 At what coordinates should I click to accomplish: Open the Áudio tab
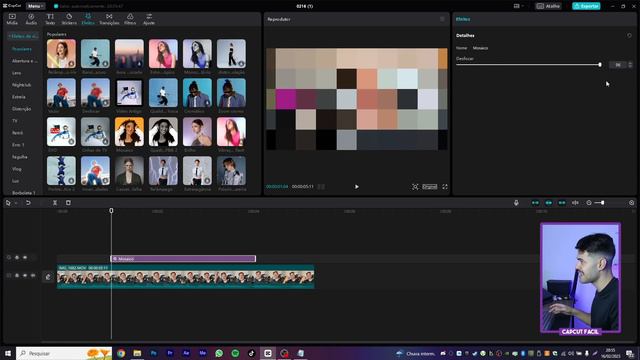tap(31, 19)
